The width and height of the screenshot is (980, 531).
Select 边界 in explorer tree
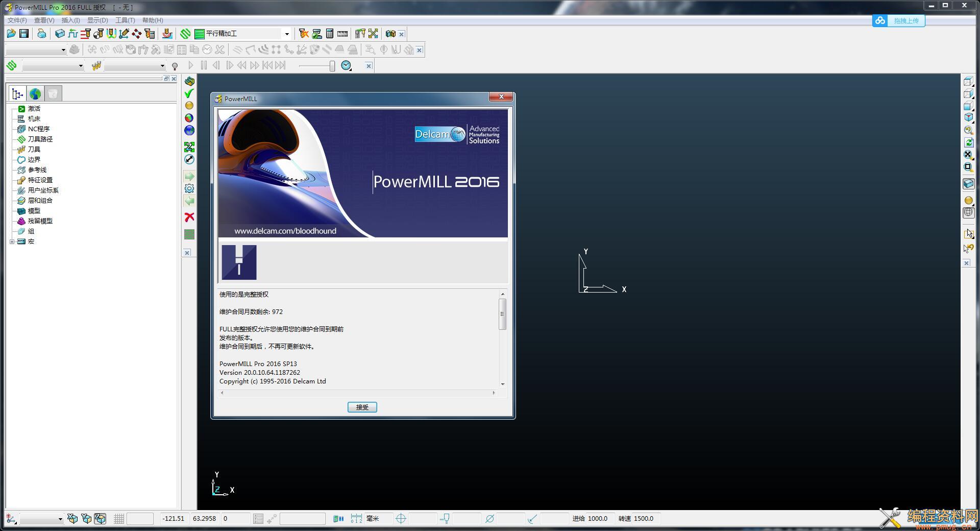tap(34, 160)
